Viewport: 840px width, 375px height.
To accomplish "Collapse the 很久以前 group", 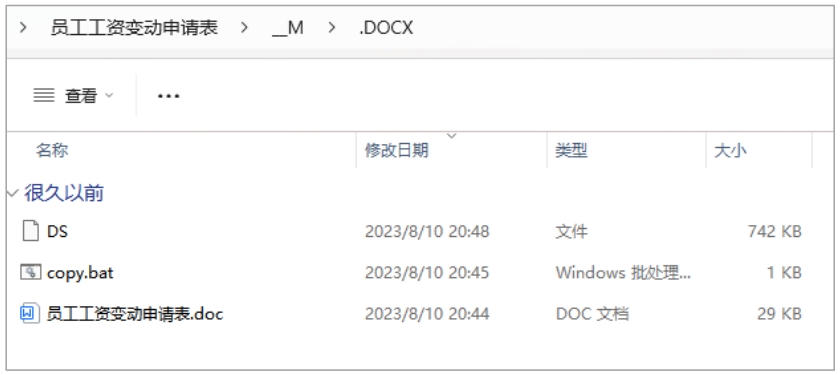I will click(x=12, y=193).
